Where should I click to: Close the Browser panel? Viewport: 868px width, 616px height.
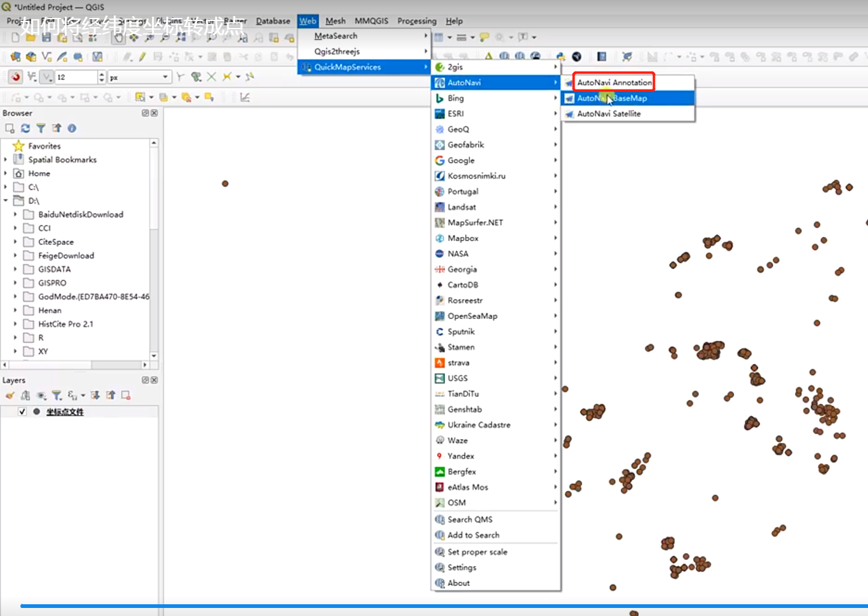coord(154,113)
